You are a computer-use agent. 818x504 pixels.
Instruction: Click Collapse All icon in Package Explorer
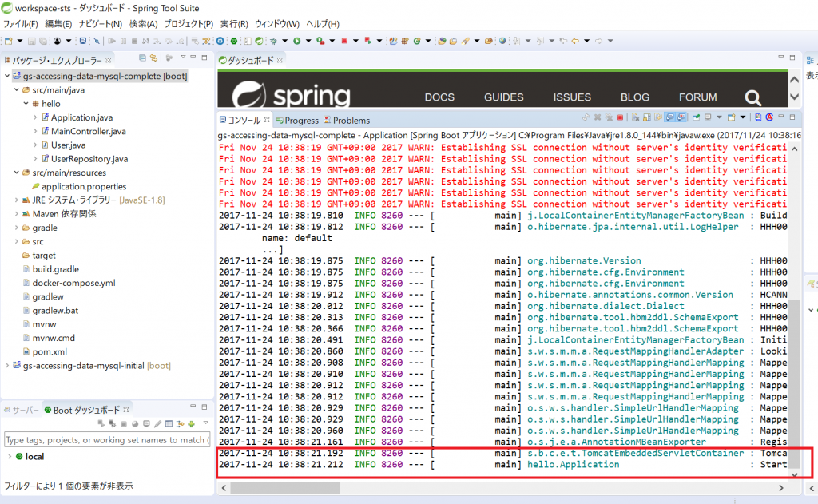click(142, 58)
